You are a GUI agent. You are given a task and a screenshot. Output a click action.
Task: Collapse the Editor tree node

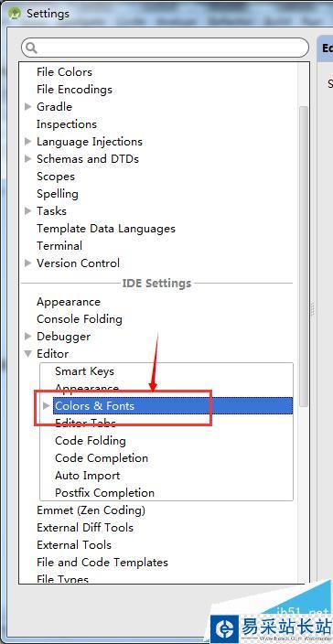pos(28,354)
